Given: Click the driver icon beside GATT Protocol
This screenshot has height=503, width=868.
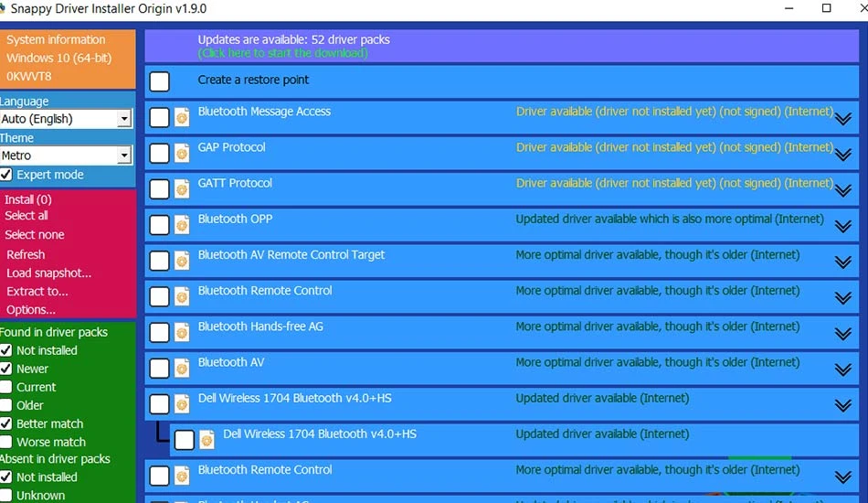Looking at the screenshot, I should point(182,189).
